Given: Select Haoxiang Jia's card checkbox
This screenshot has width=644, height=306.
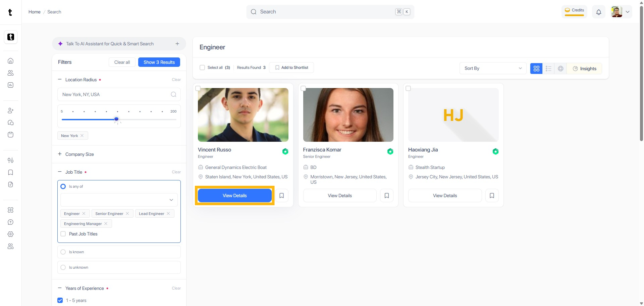Looking at the screenshot, I should click(x=408, y=88).
